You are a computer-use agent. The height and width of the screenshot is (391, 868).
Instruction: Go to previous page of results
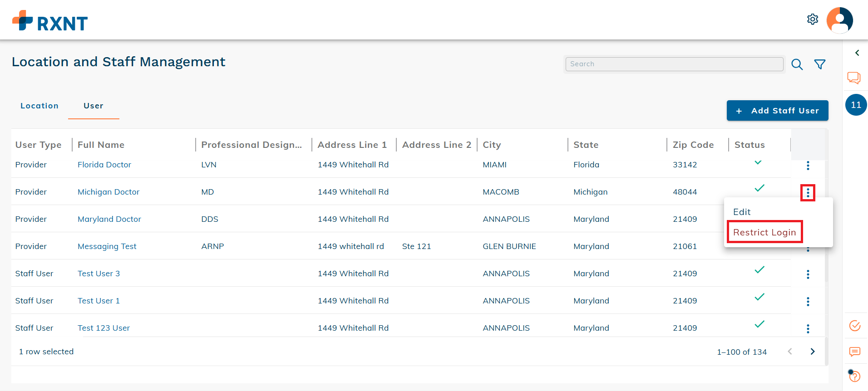(790, 352)
